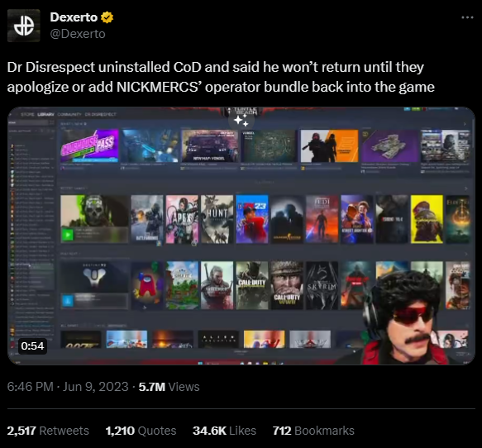Image resolution: width=482 pixels, height=448 pixels.
Task: Click the gold verified badge
Action: pos(107,17)
